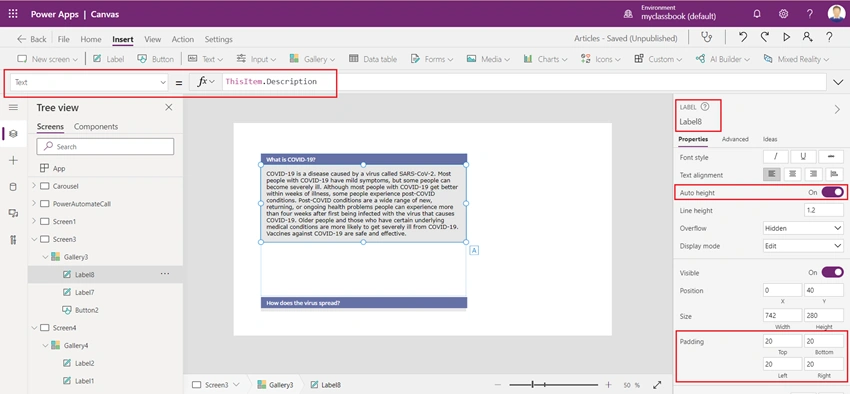Share the app via person icon

click(807, 37)
